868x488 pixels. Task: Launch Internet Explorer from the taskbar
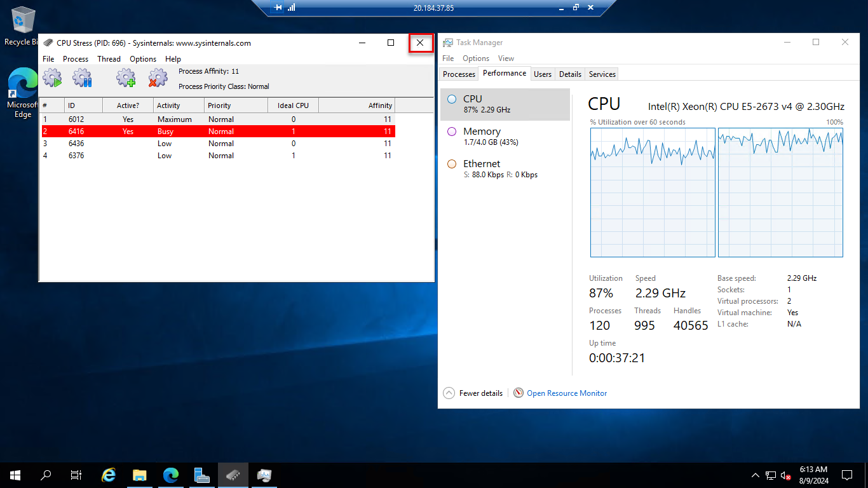109,475
